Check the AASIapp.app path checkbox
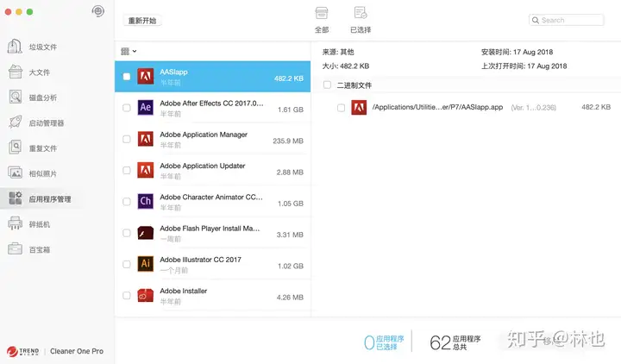This screenshot has width=621, height=364. 341,108
